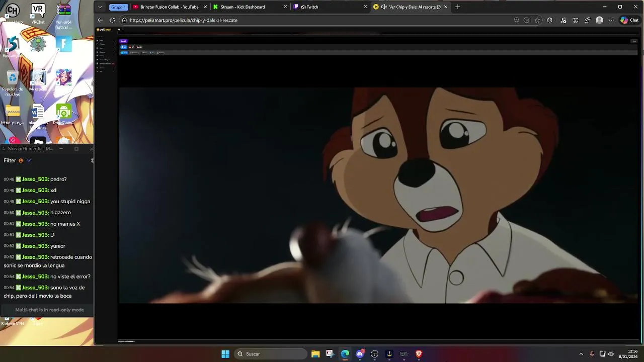Viewport: 644px width, 362px height.
Task: Add page to favorites star
Action: [537, 20]
